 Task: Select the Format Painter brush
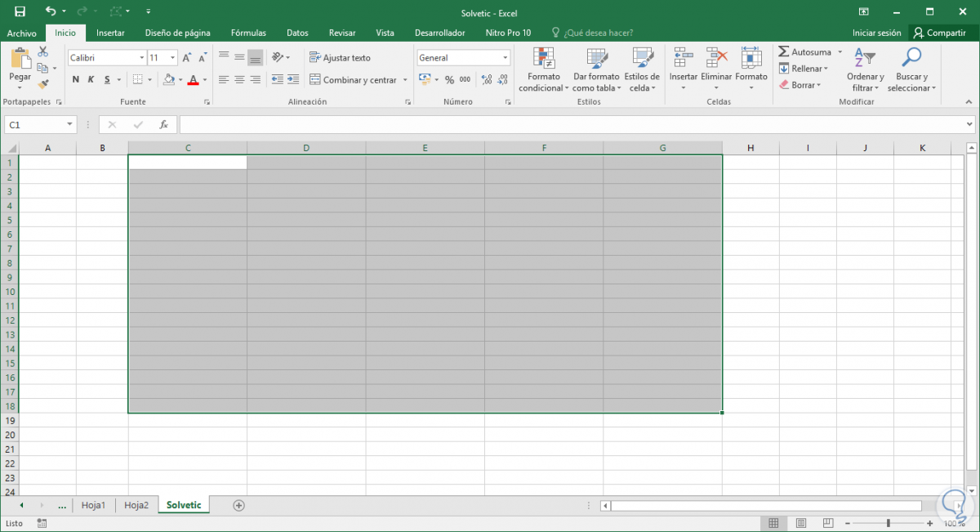coord(43,83)
